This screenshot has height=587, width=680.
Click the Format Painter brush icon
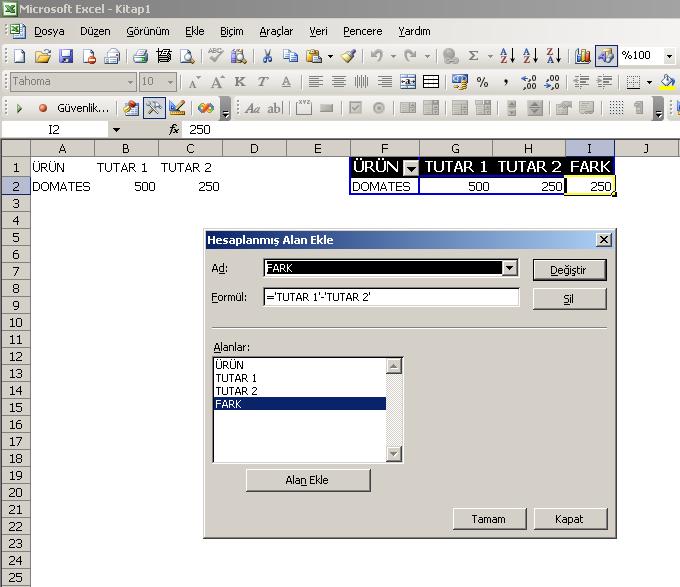point(348,56)
